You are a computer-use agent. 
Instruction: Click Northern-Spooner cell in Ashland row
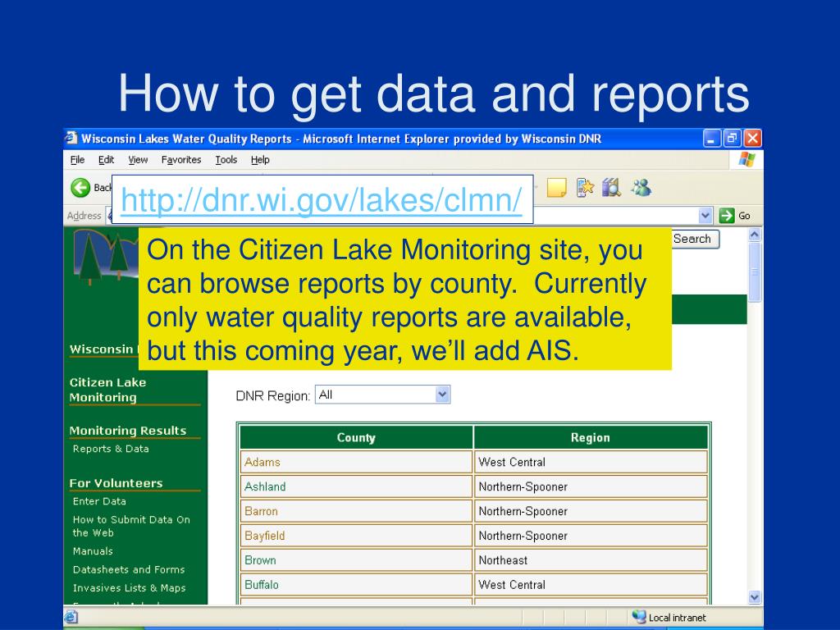pyautogui.click(x=591, y=486)
